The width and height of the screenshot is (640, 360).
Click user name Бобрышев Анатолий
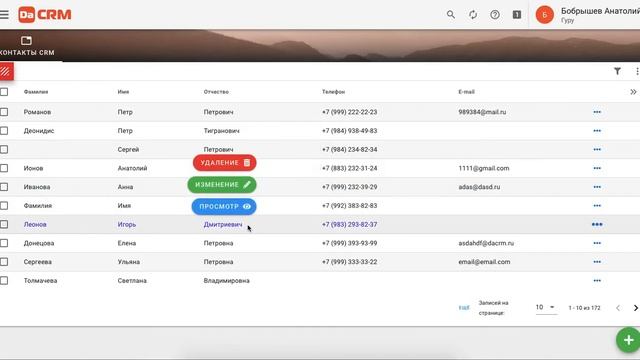coord(600,11)
